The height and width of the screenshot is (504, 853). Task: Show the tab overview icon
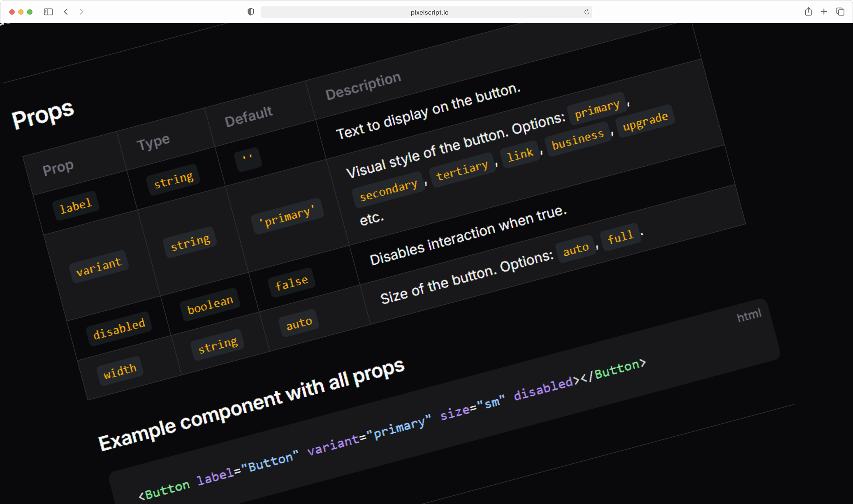coord(840,12)
